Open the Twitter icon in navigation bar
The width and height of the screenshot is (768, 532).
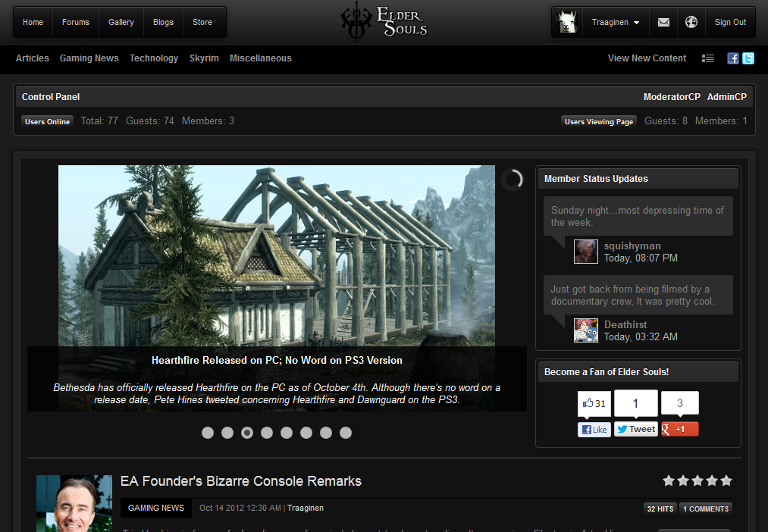click(748, 58)
